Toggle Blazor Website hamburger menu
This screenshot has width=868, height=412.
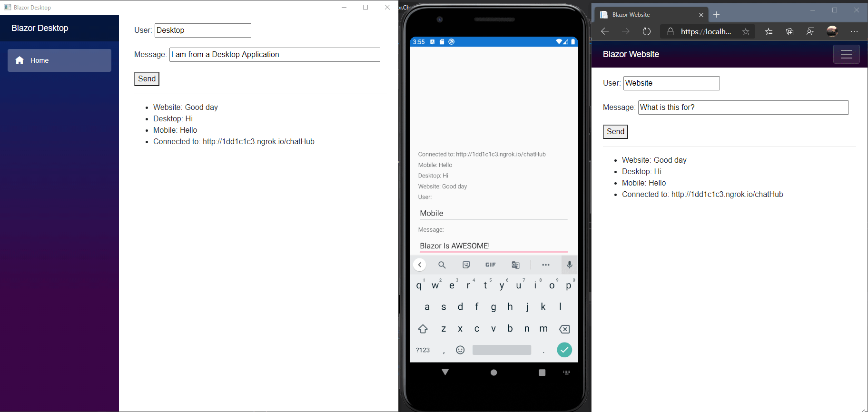pos(847,54)
